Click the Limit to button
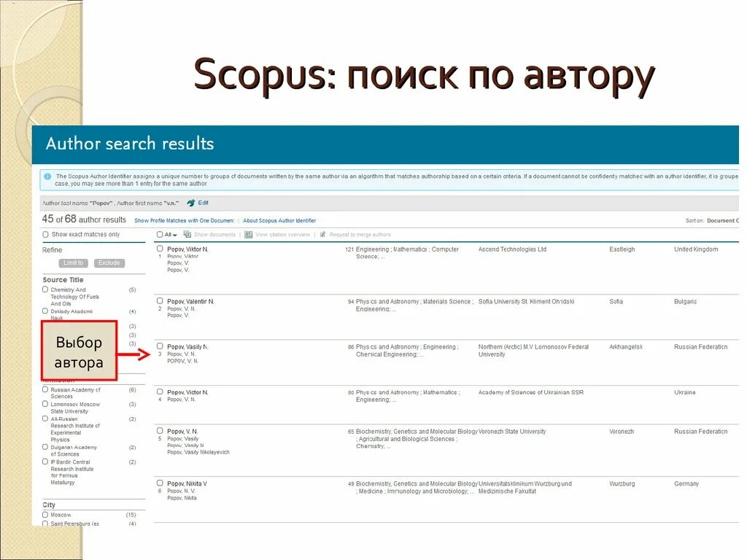747x560 pixels. click(74, 262)
